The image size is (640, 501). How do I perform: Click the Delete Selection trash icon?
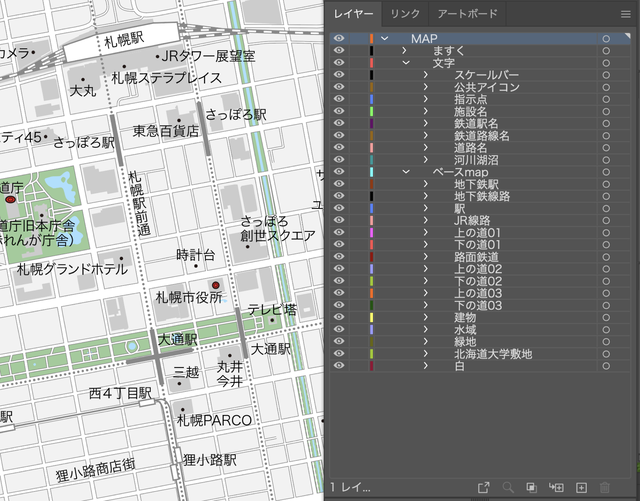pos(604,487)
